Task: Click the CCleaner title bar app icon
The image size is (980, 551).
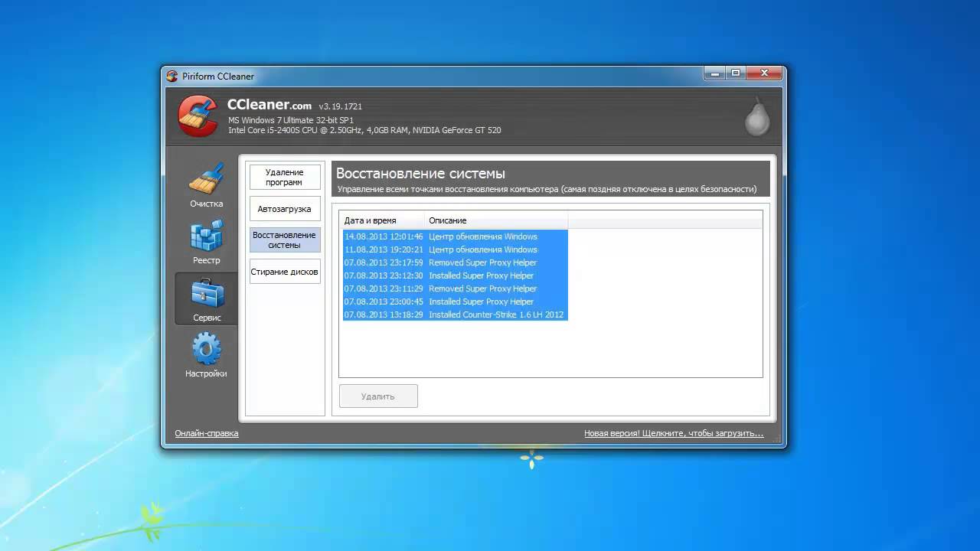Action: pos(172,76)
